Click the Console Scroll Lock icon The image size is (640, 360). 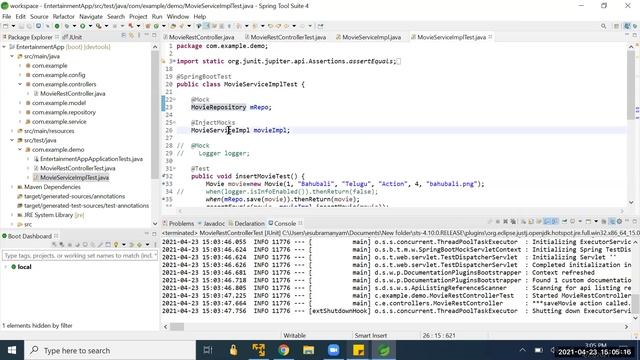pos(531,221)
